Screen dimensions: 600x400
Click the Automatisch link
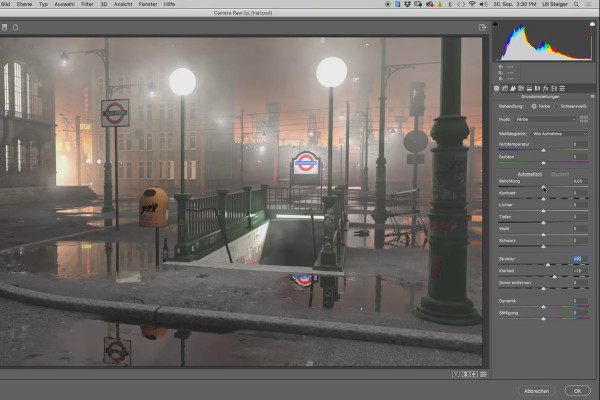530,174
